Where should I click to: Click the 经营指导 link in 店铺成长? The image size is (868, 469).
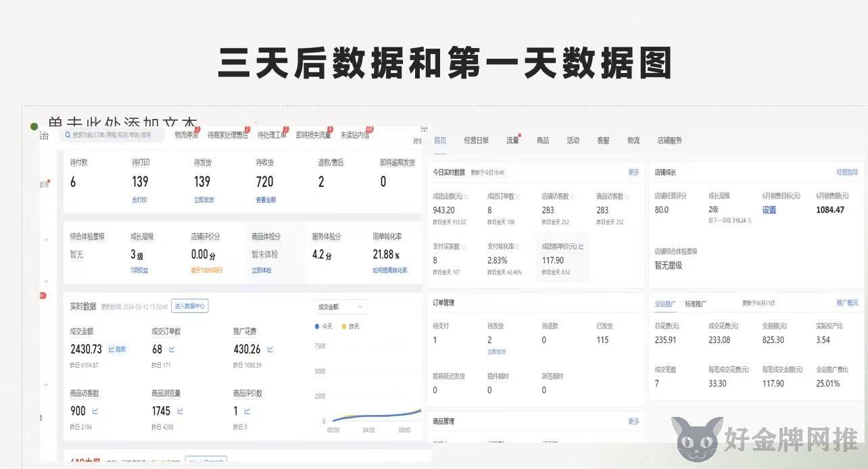(x=847, y=172)
